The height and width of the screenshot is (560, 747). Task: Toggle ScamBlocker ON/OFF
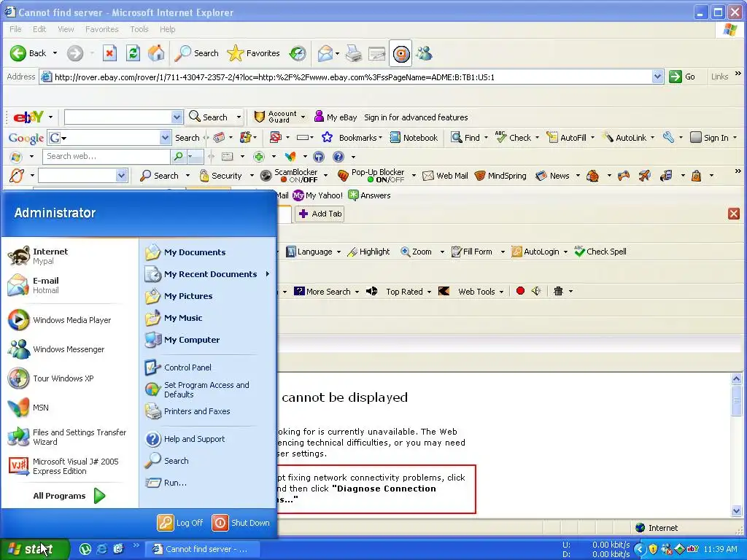(290, 176)
